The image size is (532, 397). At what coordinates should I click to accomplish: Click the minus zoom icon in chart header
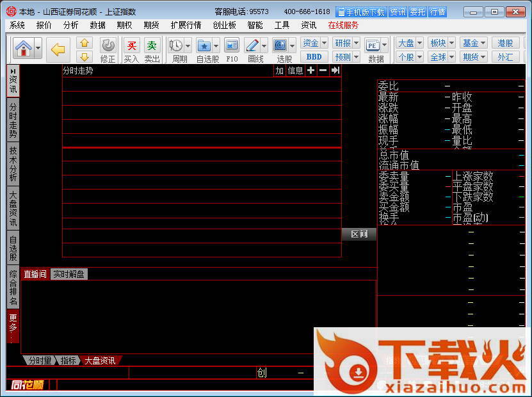point(323,70)
